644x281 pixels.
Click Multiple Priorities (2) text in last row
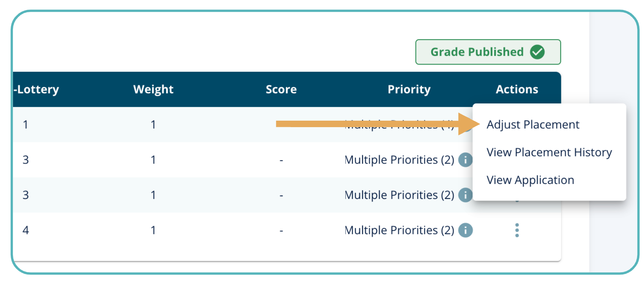pos(399,230)
